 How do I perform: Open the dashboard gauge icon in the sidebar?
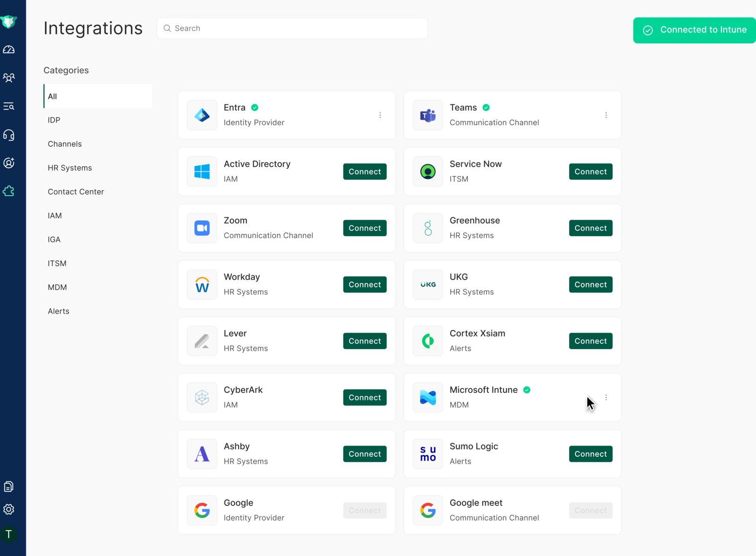point(9,50)
